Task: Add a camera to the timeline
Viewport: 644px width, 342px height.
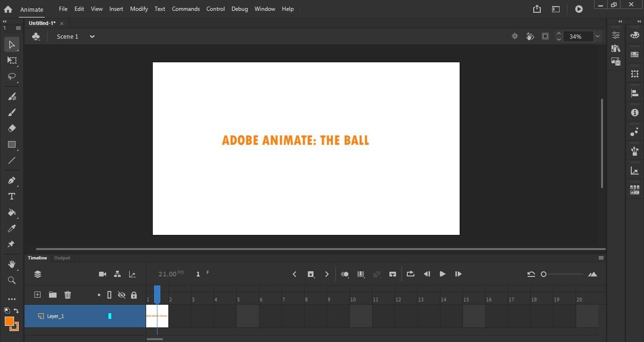Action: point(102,274)
